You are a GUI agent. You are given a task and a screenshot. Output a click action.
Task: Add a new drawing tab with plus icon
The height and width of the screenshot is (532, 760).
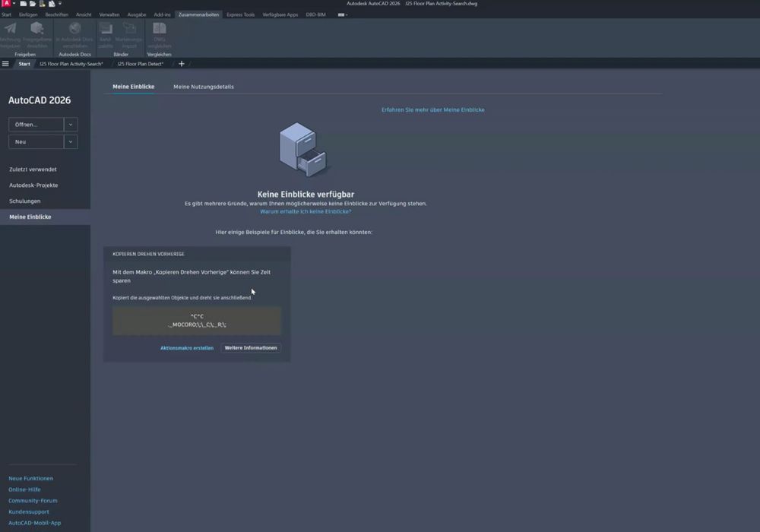(x=181, y=64)
